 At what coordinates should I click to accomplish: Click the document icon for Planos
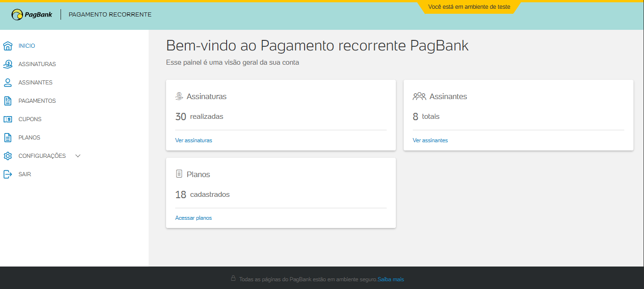(x=7, y=138)
